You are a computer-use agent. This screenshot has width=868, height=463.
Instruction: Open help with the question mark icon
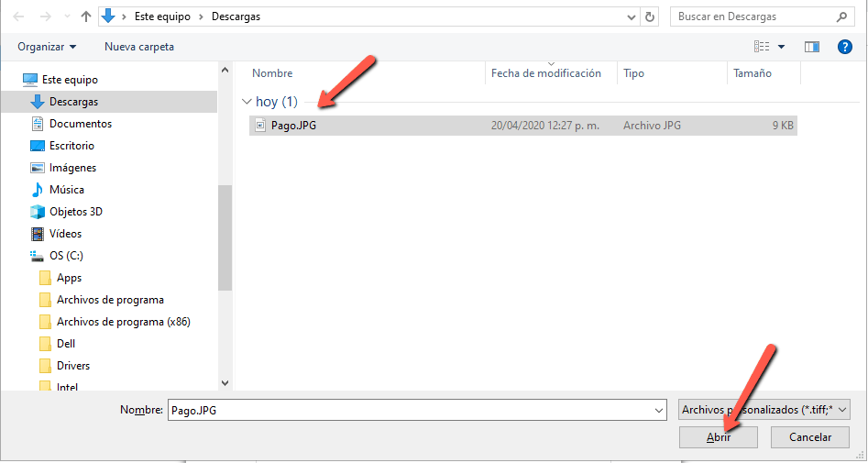[x=845, y=47]
